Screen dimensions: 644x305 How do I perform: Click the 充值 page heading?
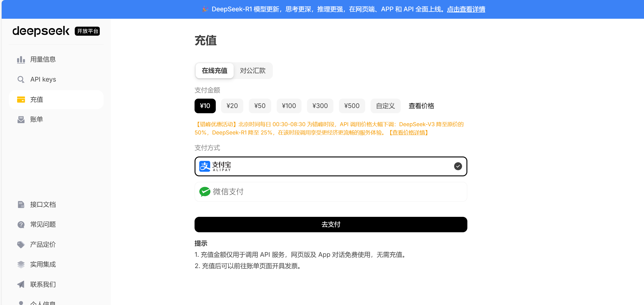(206, 41)
